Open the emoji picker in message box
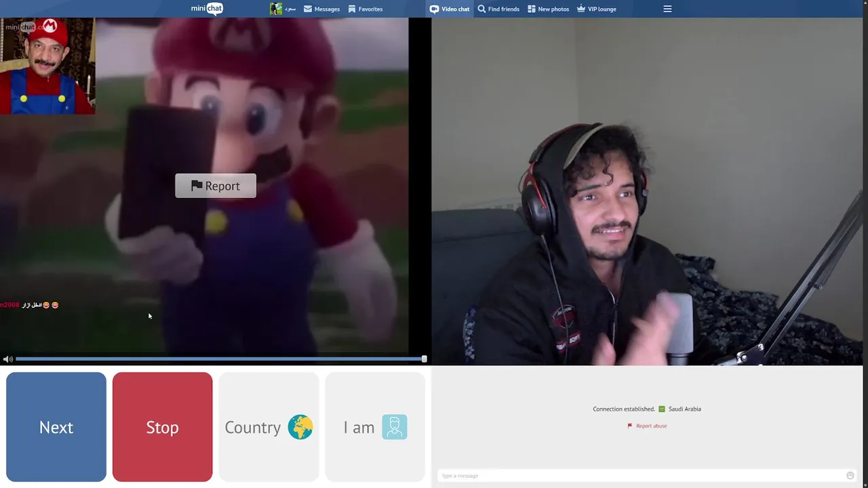This screenshot has width=868, height=488. point(850,476)
